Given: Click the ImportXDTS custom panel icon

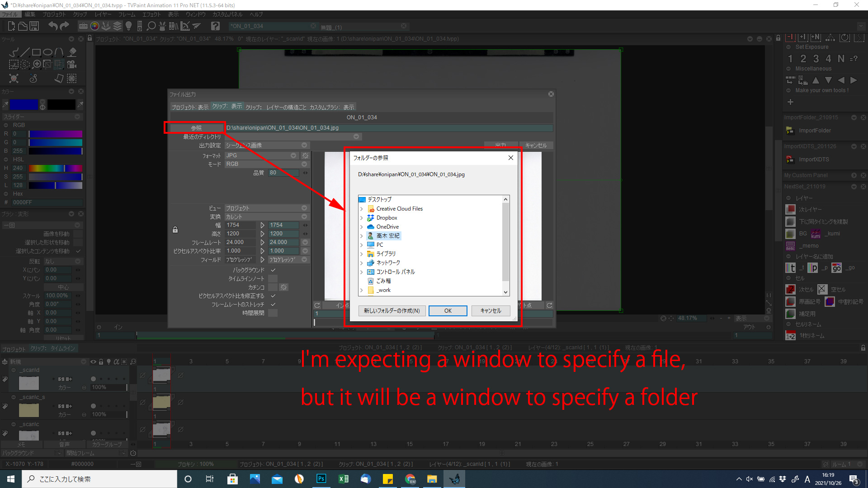Looking at the screenshot, I should pos(790,160).
